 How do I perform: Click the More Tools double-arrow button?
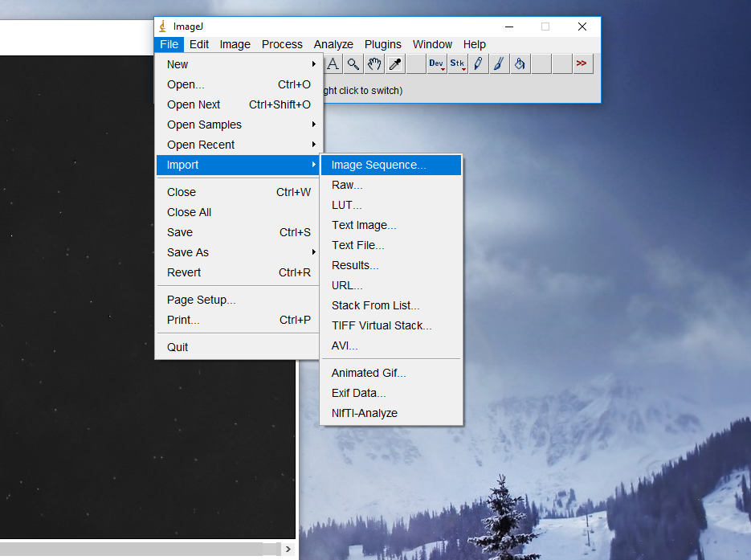click(x=582, y=64)
